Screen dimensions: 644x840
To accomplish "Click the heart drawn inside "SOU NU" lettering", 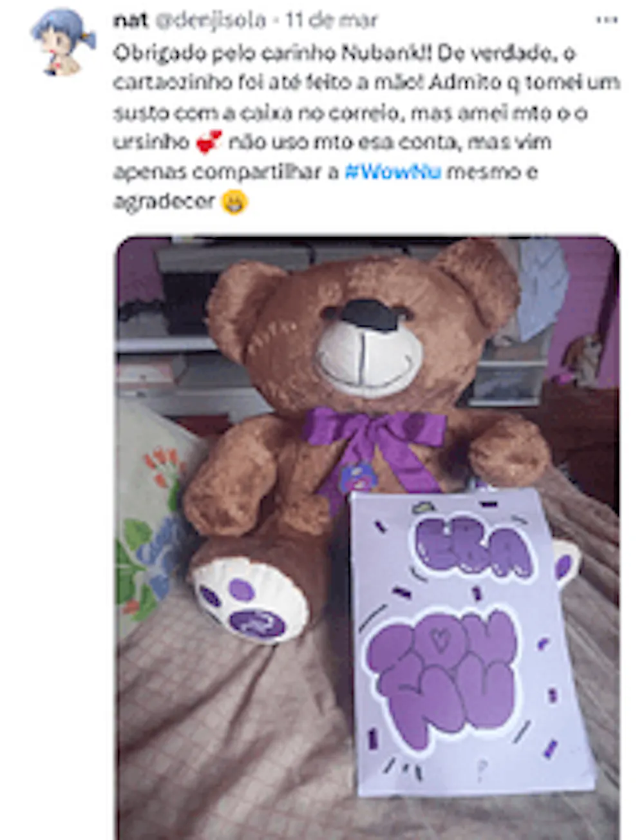I will point(440,638).
